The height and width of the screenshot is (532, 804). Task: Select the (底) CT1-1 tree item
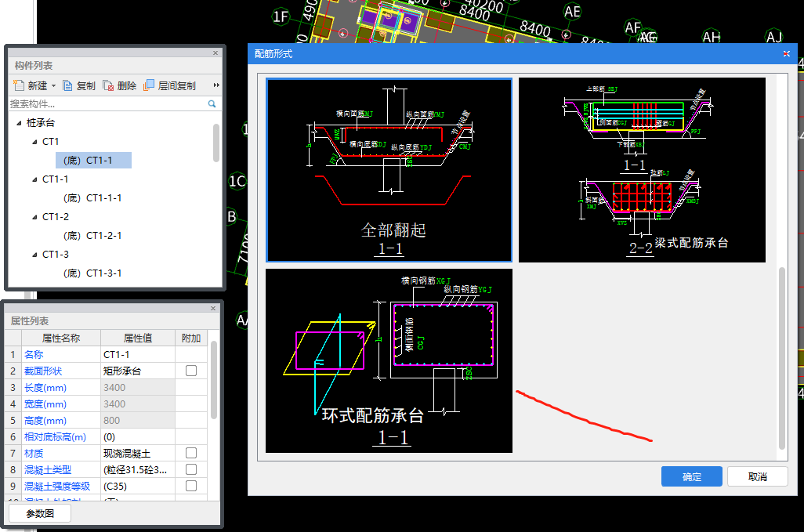pos(94,161)
